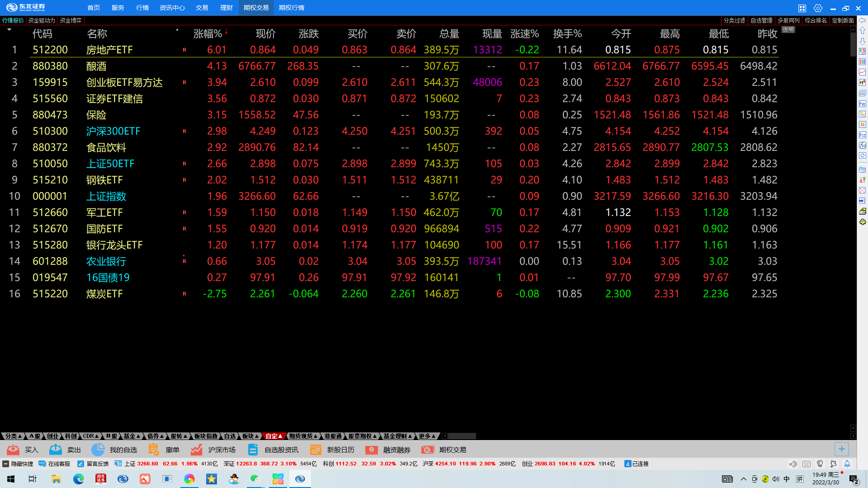Image resolution: width=868 pixels, height=488 pixels.
Task: Open the 新股日历 calendar icon
Action: [316, 450]
